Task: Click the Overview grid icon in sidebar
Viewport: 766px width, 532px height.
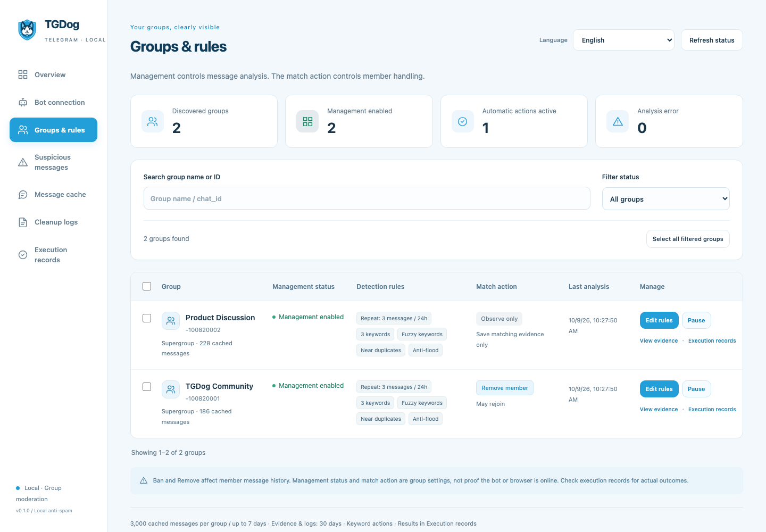Action: click(x=23, y=74)
